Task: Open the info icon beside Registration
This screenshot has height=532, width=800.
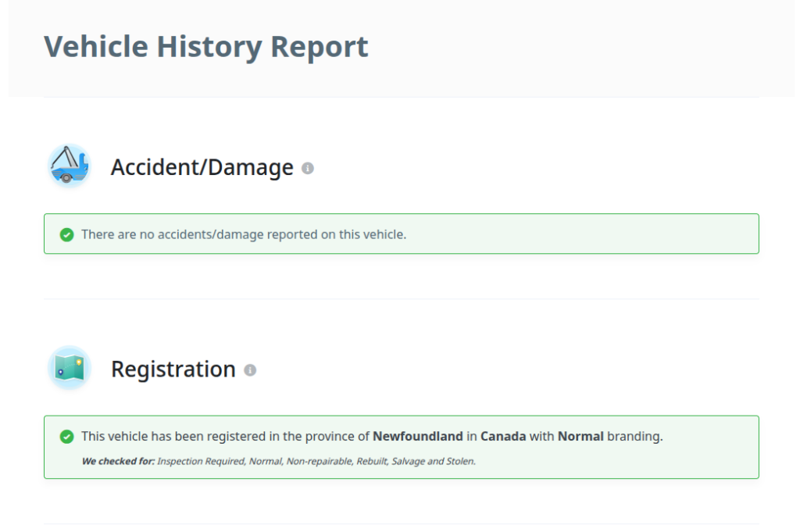Action: (250, 370)
